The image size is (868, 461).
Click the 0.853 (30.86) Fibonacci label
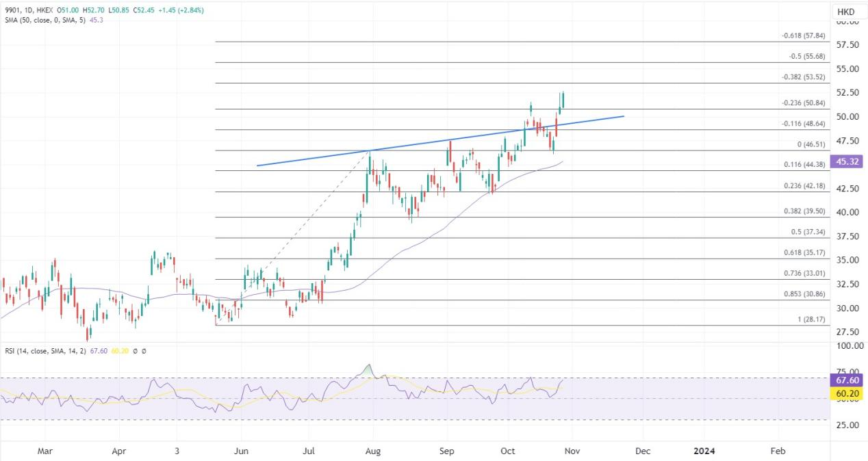(804, 293)
